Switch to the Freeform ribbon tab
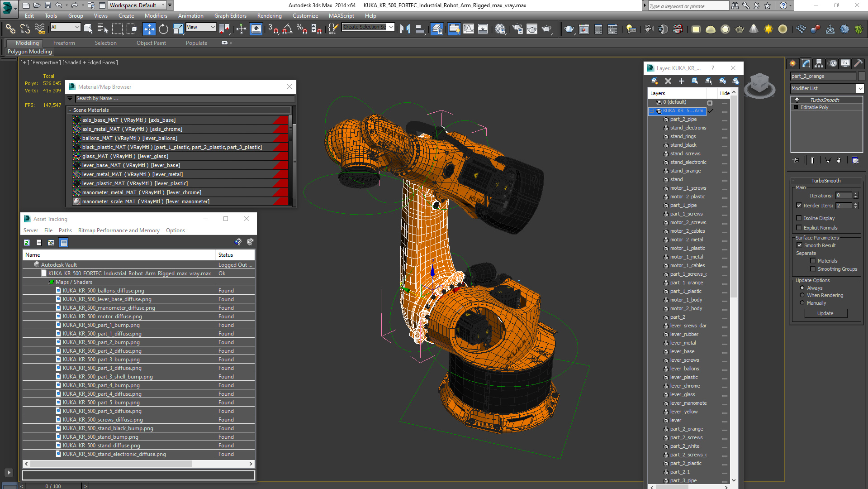The height and width of the screenshot is (489, 868). 64,43
